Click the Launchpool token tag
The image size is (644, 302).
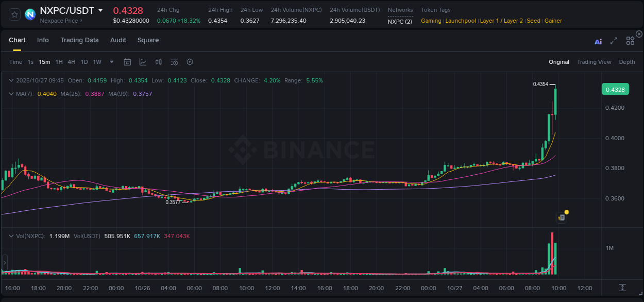coord(461,21)
